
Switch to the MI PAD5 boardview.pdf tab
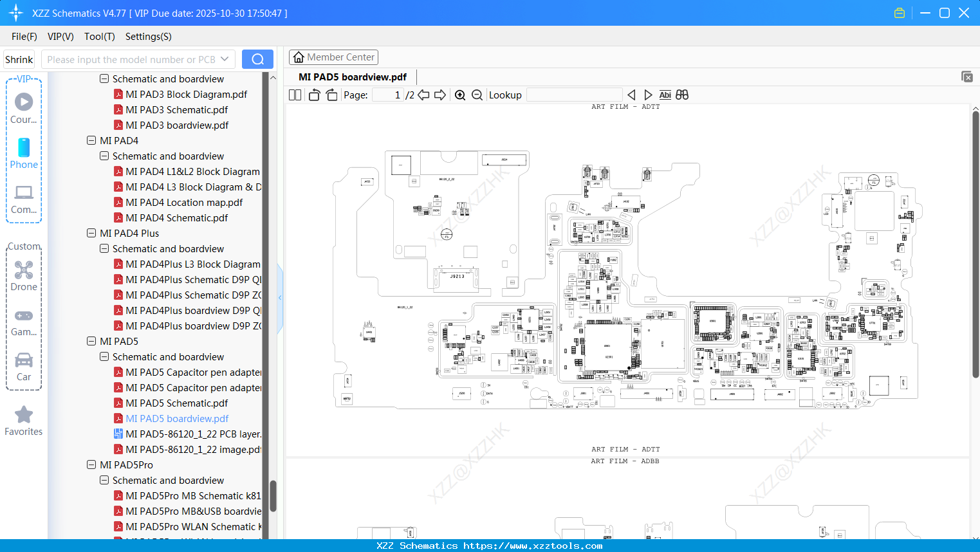[351, 77]
